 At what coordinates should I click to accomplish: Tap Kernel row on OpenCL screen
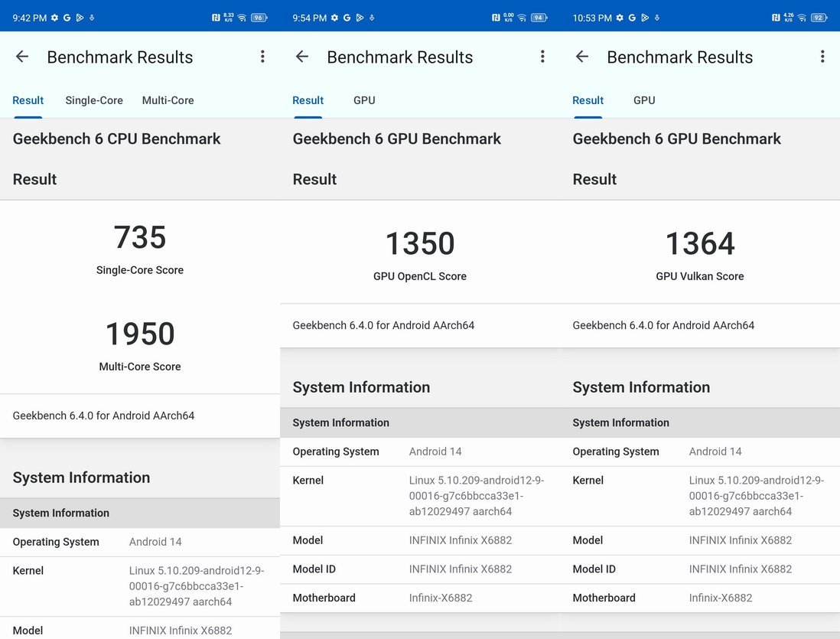pos(420,496)
